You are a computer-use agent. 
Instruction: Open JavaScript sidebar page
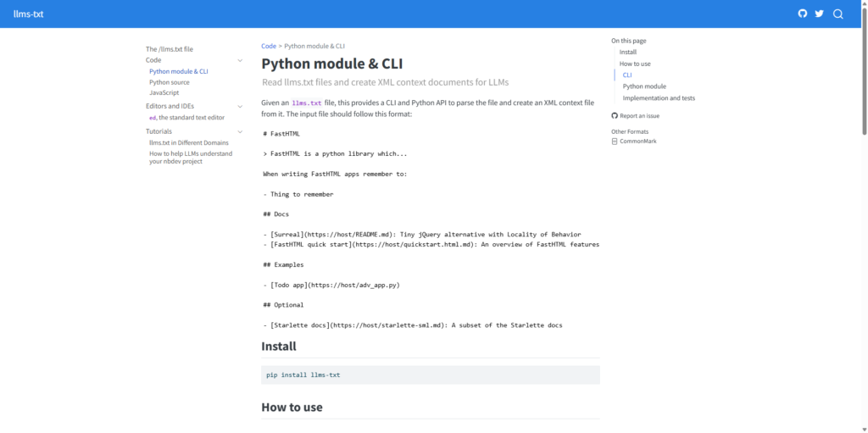tap(164, 92)
